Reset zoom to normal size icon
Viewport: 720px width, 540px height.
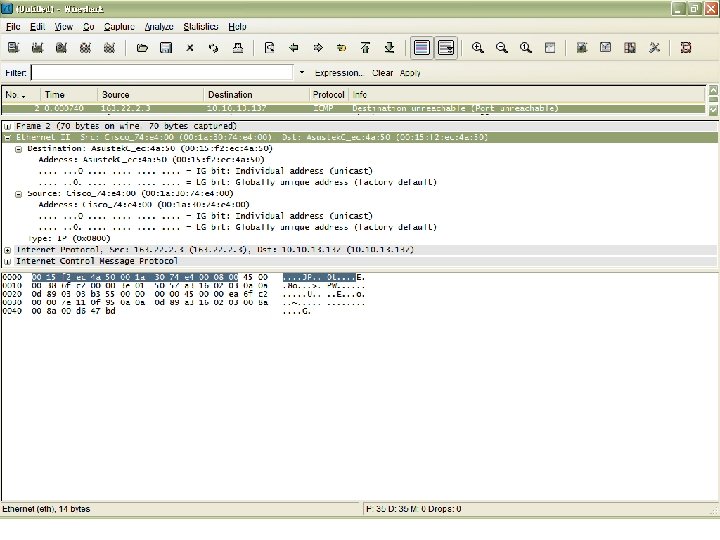(x=526, y=48)
